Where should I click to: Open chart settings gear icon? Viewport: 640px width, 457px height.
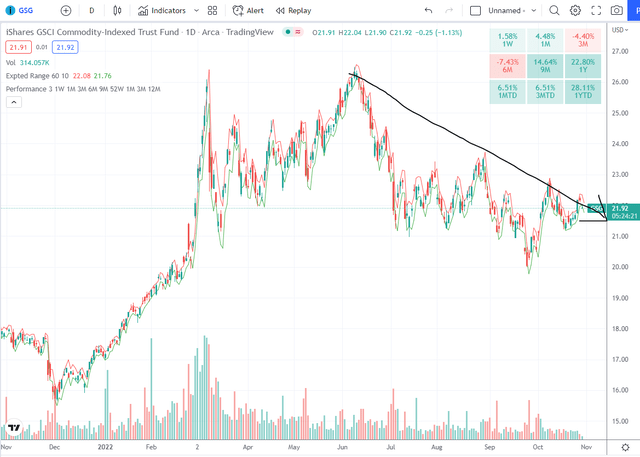[x=575, y=11]
